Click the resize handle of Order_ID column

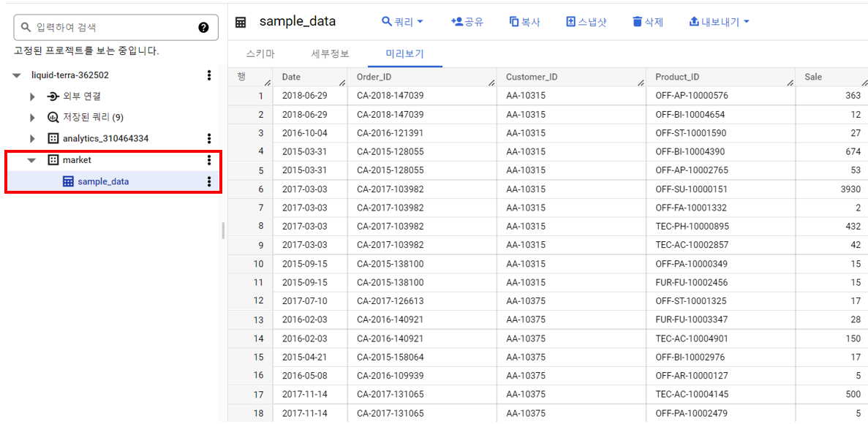point(491,83)
